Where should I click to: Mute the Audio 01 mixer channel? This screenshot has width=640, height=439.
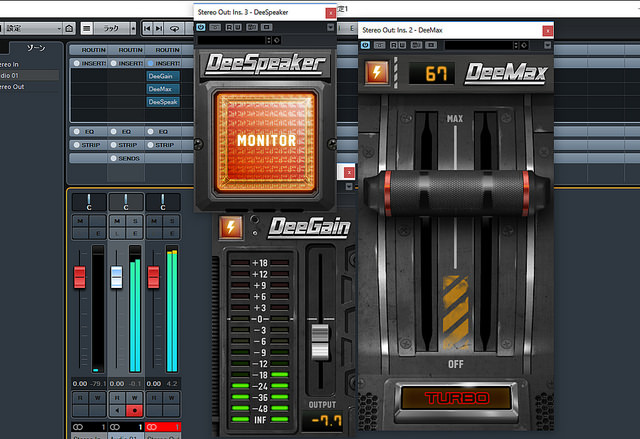117,221
